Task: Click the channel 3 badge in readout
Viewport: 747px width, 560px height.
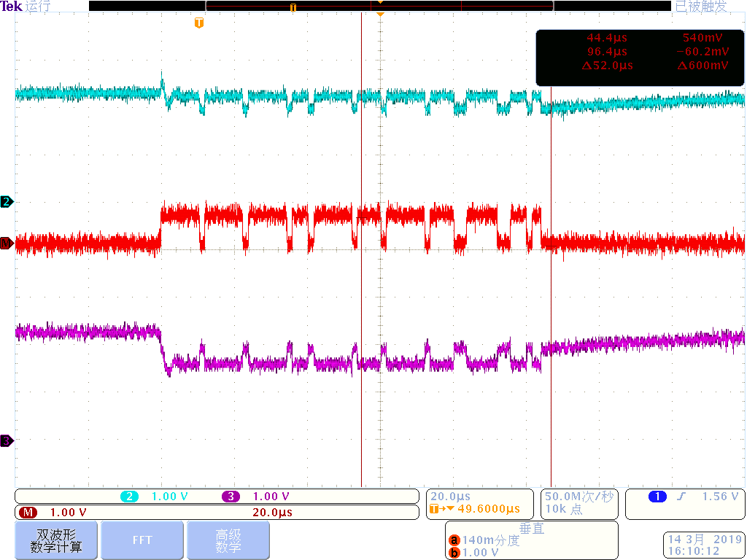Action: (x=231, y=497)
